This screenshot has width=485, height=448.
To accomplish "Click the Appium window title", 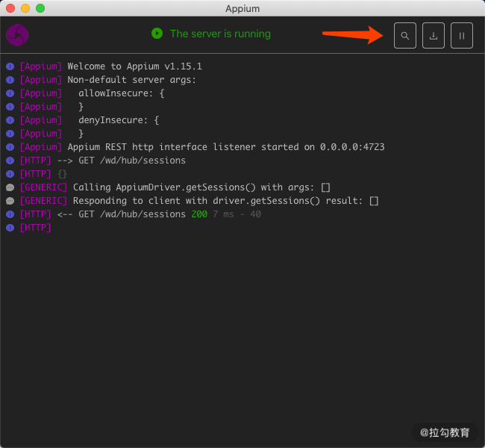I will pos(242,9).
